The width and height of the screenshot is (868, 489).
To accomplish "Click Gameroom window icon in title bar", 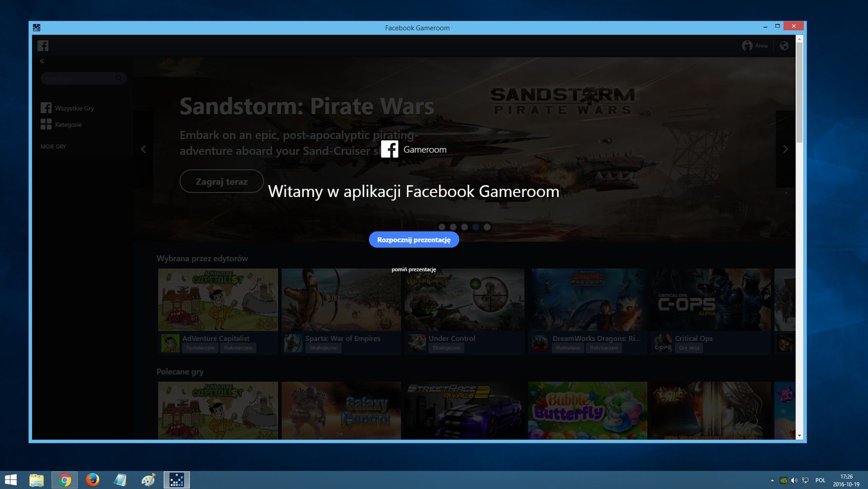I will pyautogui.click(x=36, y=28).
